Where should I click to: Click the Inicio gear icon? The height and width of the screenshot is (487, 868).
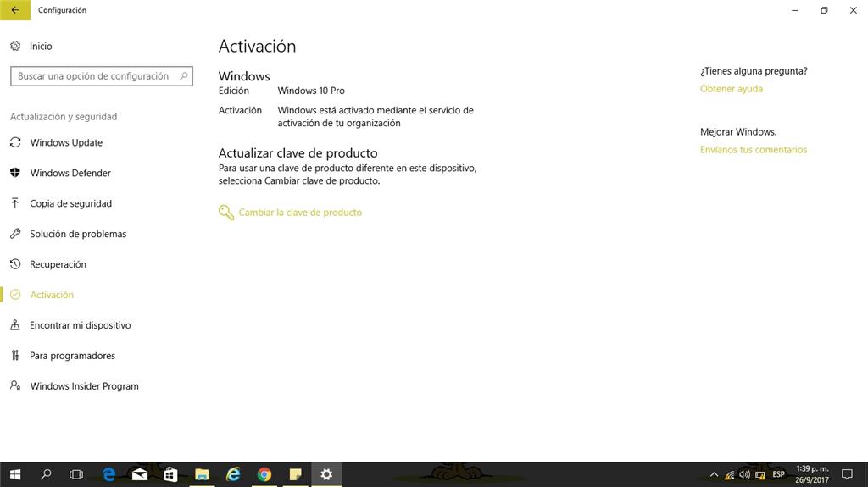[x=15, y=46]
